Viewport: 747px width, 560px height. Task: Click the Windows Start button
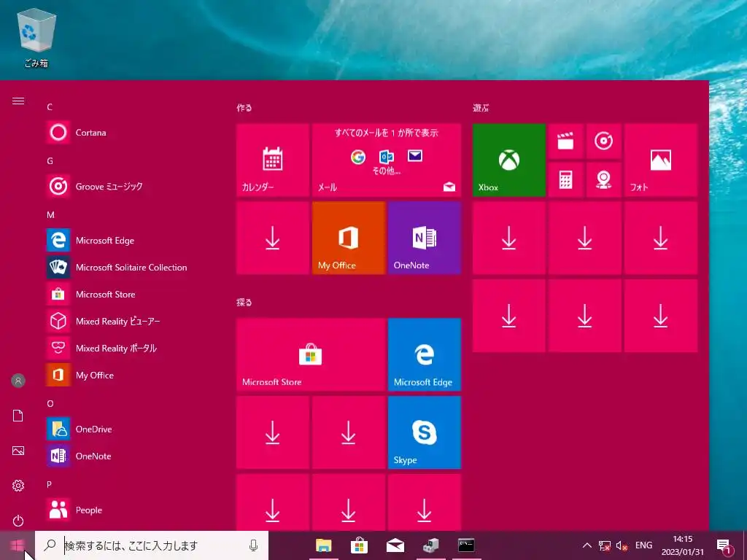18,545
